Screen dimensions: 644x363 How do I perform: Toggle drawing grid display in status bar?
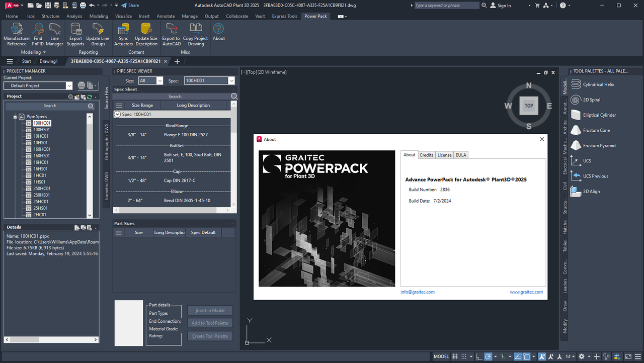point(455,356)
